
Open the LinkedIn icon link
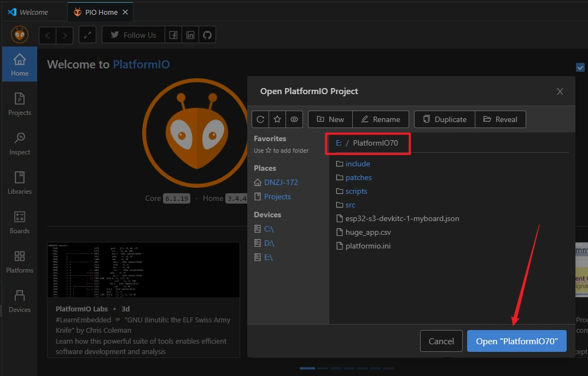190,35
